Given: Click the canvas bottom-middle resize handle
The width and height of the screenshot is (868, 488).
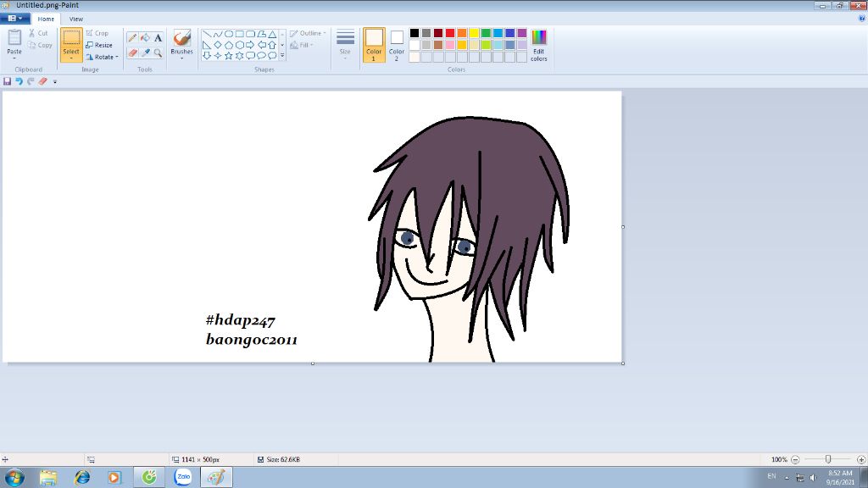Looking at the screenshot, I should click(313, 363).
